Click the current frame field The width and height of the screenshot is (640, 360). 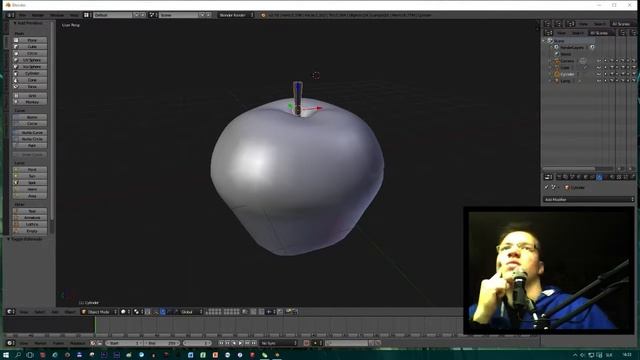pos(197,343)
